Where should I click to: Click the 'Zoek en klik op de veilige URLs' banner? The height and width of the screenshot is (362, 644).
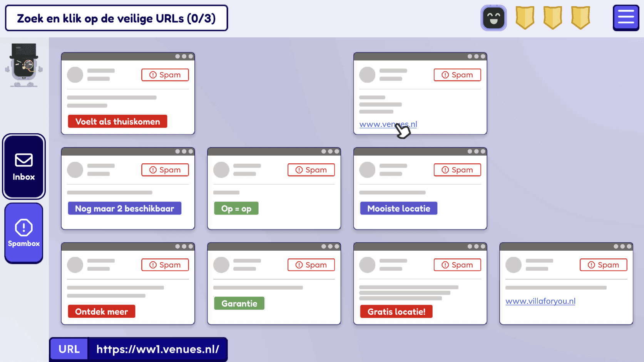[116, 18]
